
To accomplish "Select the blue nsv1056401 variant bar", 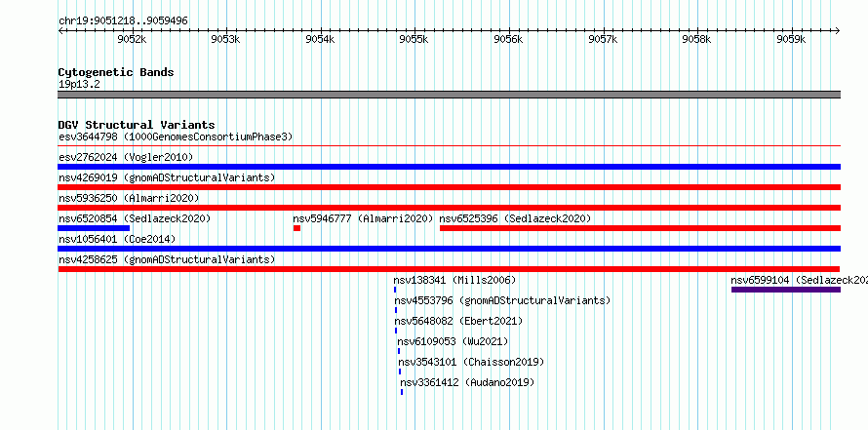I will pyautogui.click(x=449, y=249).
